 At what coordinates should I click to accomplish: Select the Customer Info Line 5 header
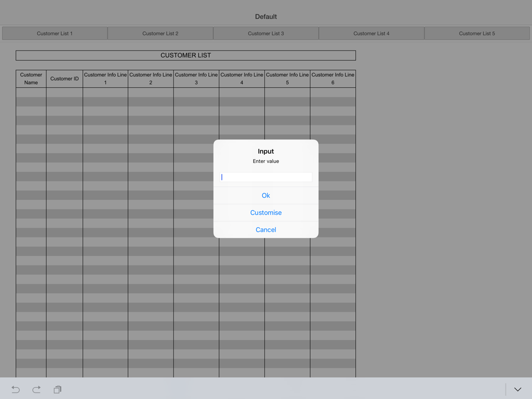(287, 79)
